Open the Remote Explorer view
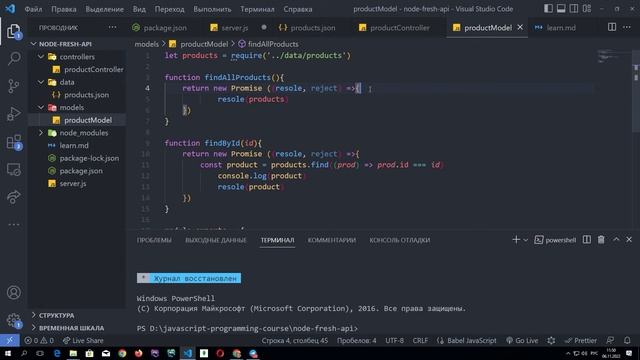 13,170
